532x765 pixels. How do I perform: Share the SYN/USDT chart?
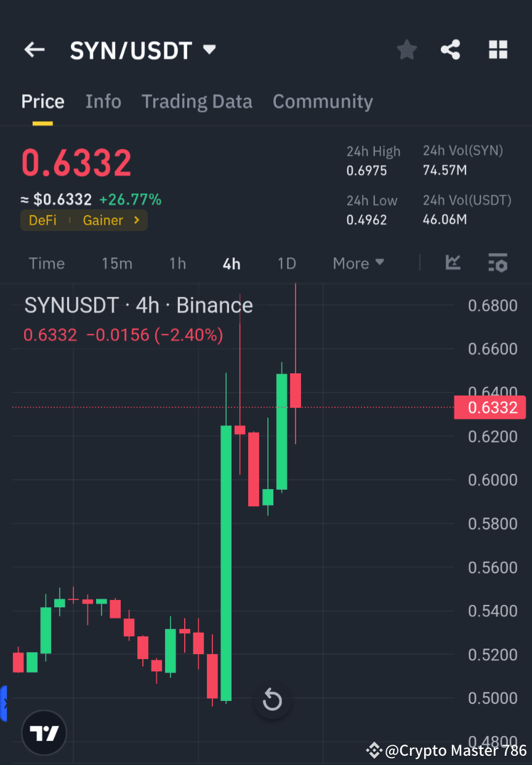coord(450,50)
